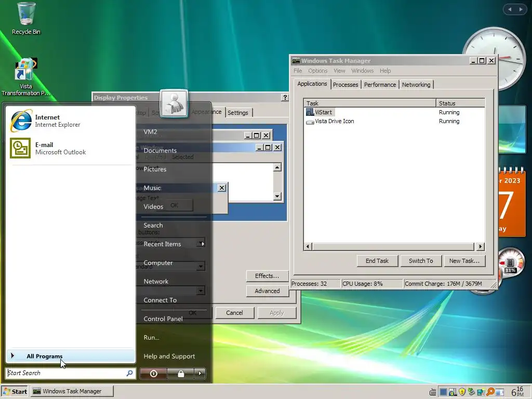Image resolution: width=532 pixels, height=399 pixels.
Task: Open the View menu in Task Manager
Action: [339, 71]
